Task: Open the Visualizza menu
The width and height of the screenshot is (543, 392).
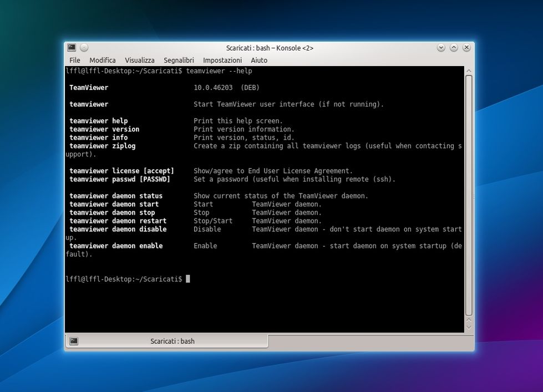Action: (x=140, y=60)
